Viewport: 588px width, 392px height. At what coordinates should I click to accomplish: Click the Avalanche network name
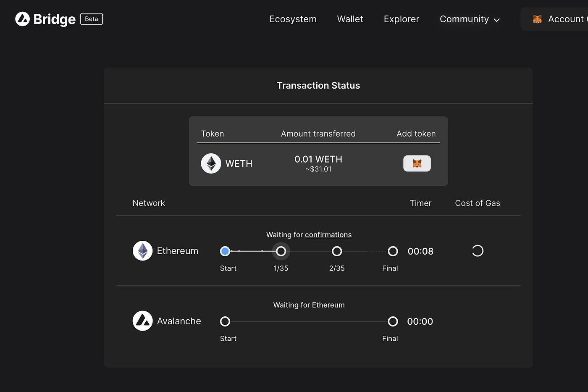coord(179,321)
